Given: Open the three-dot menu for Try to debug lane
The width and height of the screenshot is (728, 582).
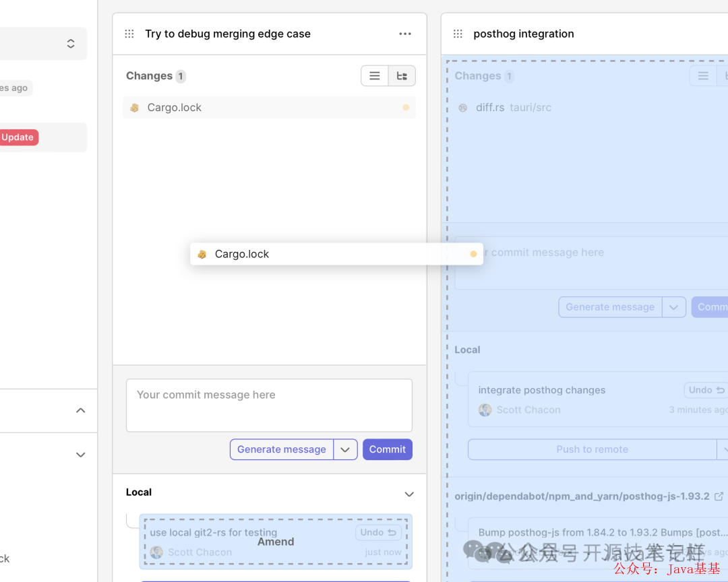Looking at the screenshot, I should [405, 34].
